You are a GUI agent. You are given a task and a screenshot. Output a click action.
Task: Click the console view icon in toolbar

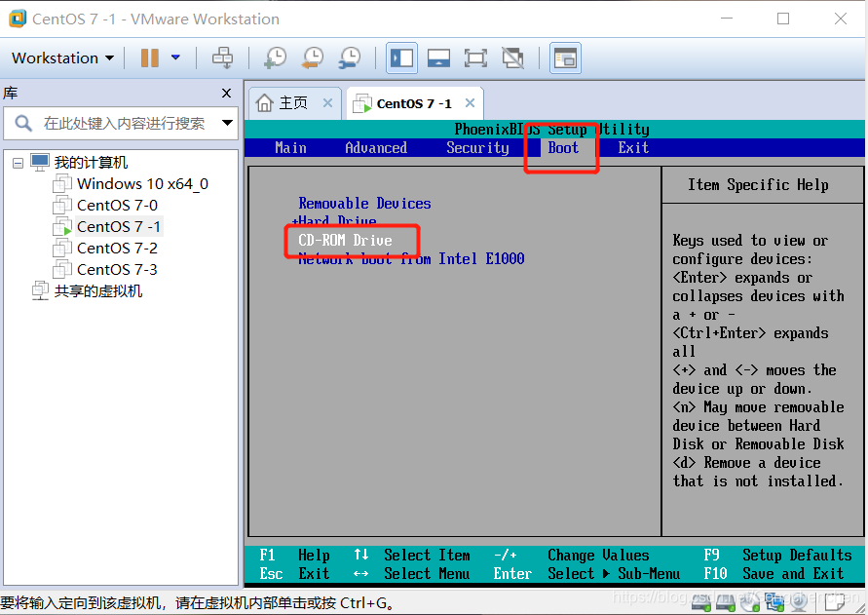565,58
